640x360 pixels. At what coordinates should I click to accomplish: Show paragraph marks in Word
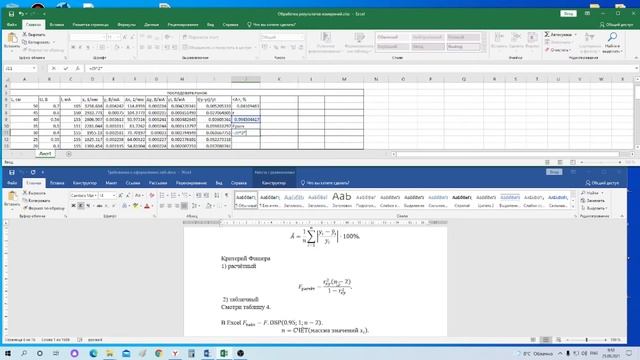coord(227,196)
